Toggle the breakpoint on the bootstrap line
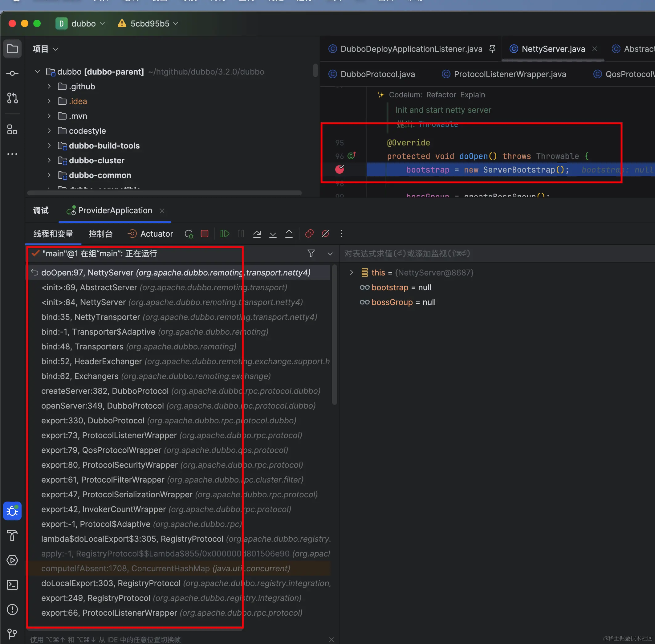The height and width of the screenshot is (644, 655). click(340, 169)
